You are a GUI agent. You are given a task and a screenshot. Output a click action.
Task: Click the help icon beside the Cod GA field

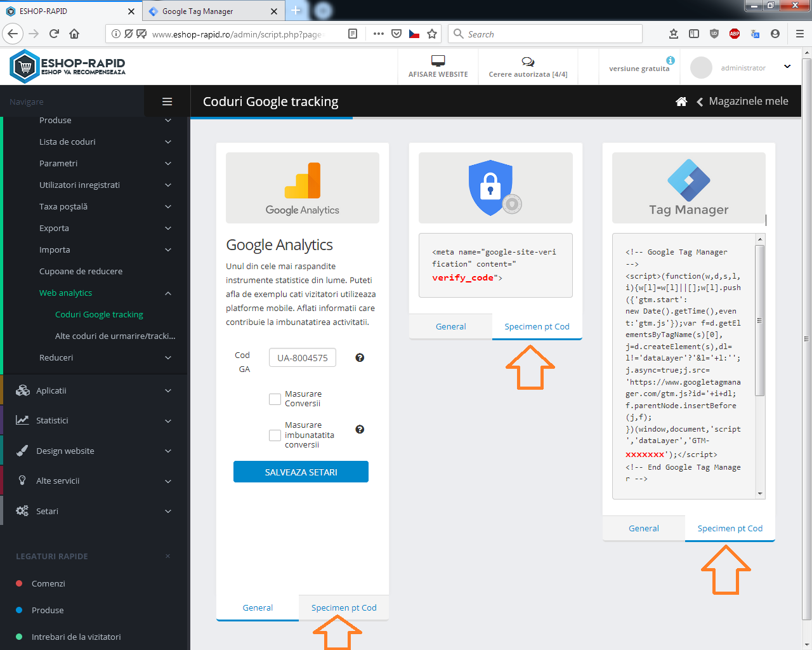pos(360,357)
